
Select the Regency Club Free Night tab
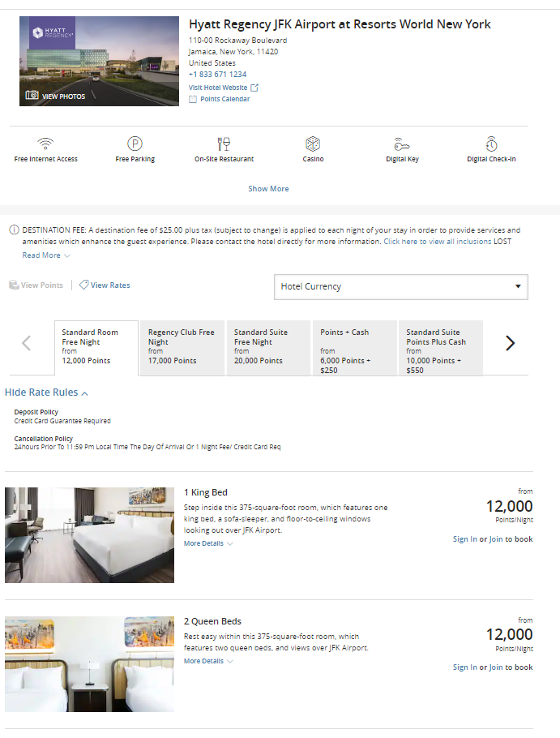(182, 348)
